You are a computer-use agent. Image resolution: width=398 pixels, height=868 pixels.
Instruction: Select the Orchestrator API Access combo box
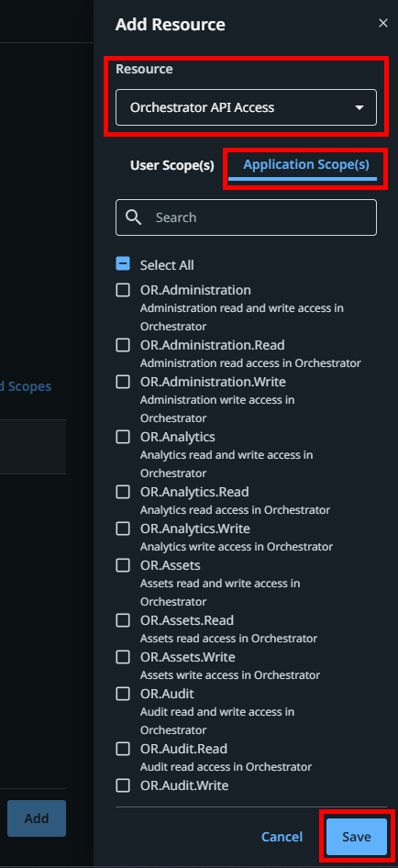pyautogui.click(x=246, y=107)
